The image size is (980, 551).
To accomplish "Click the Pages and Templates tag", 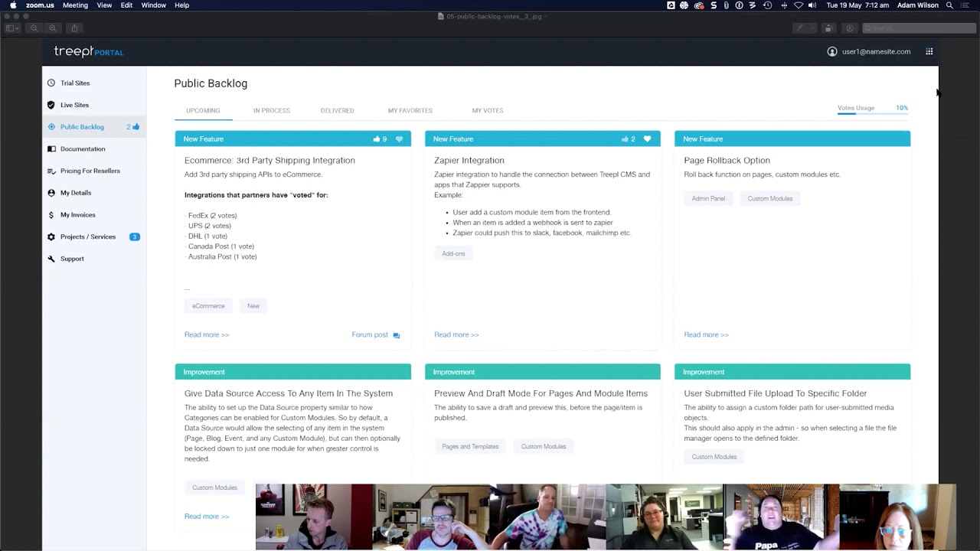I will point(470,446).
